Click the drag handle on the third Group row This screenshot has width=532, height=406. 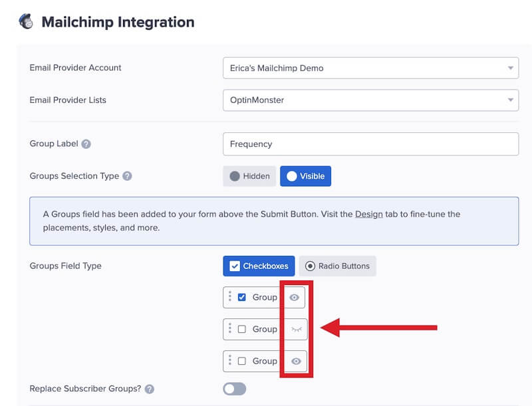229,361
